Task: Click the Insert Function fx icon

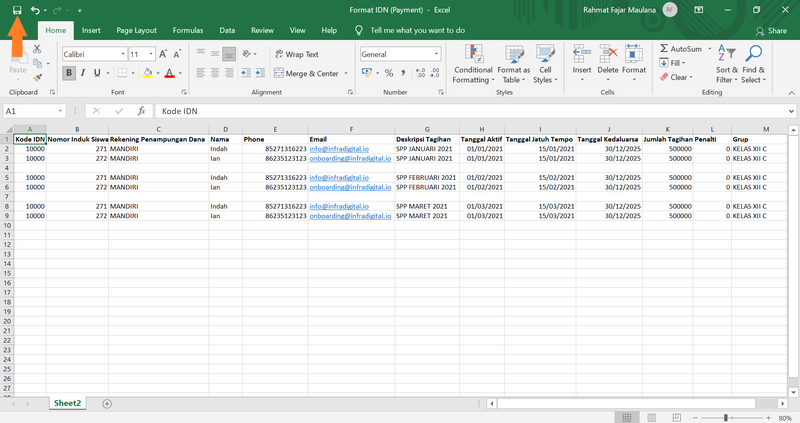Action: click(141, 111)
